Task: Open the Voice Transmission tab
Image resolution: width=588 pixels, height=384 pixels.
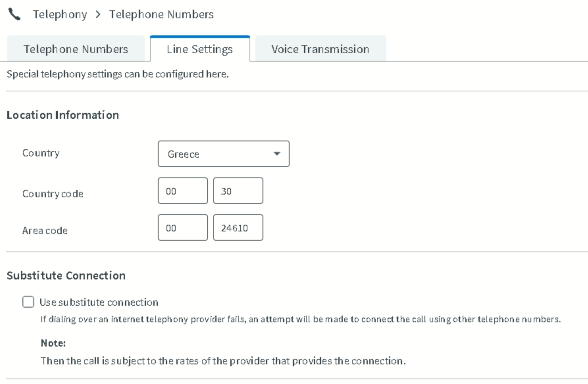Action: pyautogui.click(x=320, y=49)
